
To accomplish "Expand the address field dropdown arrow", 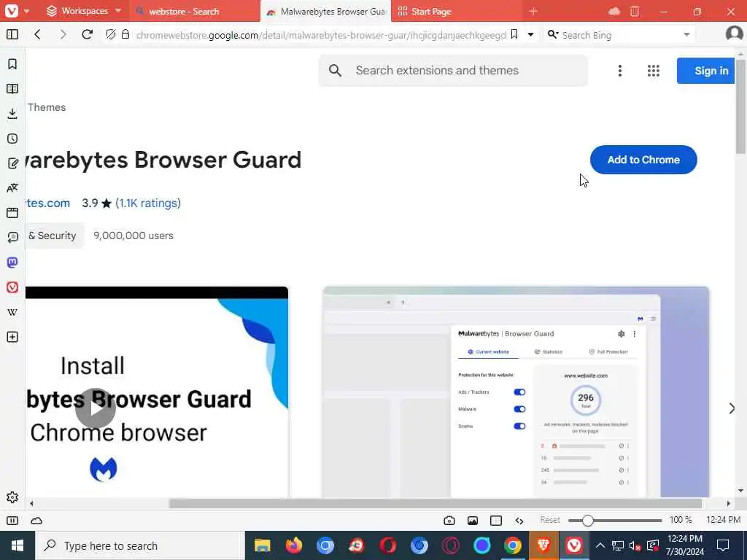I will [530, 34].
